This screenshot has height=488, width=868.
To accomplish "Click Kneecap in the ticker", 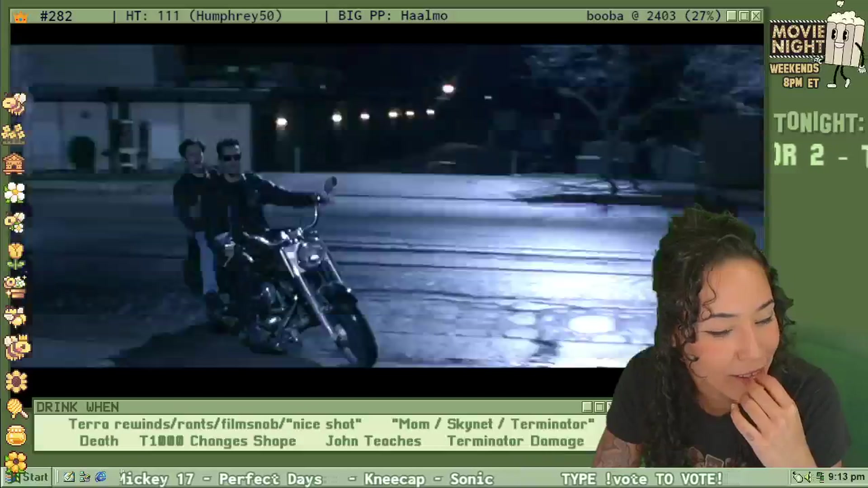I will coord(395,479).
